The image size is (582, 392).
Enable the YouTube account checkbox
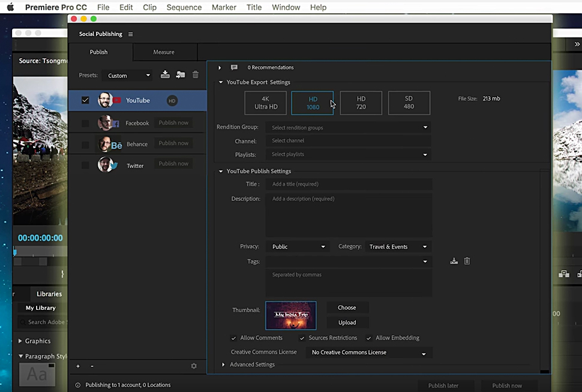pos(85,100)
